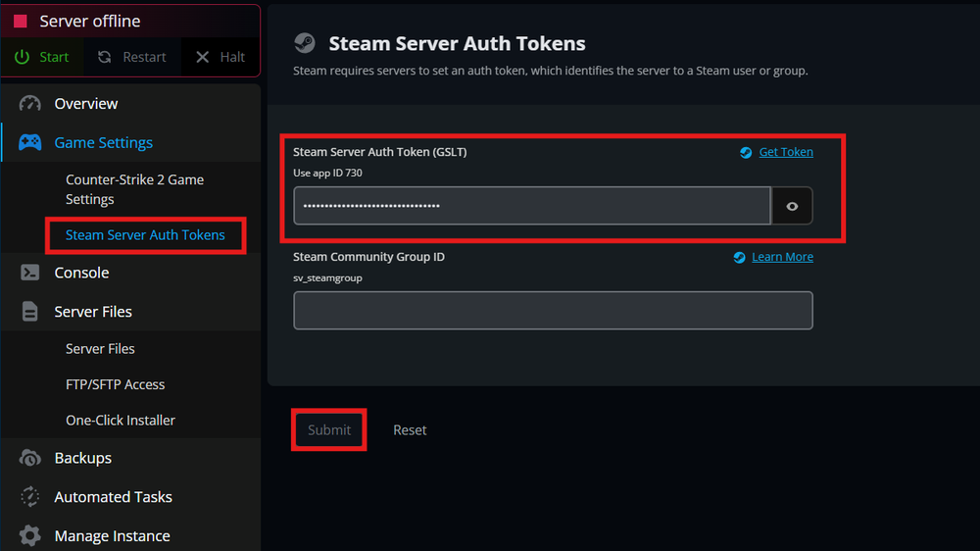Open the Get Token link

(786, 152)
